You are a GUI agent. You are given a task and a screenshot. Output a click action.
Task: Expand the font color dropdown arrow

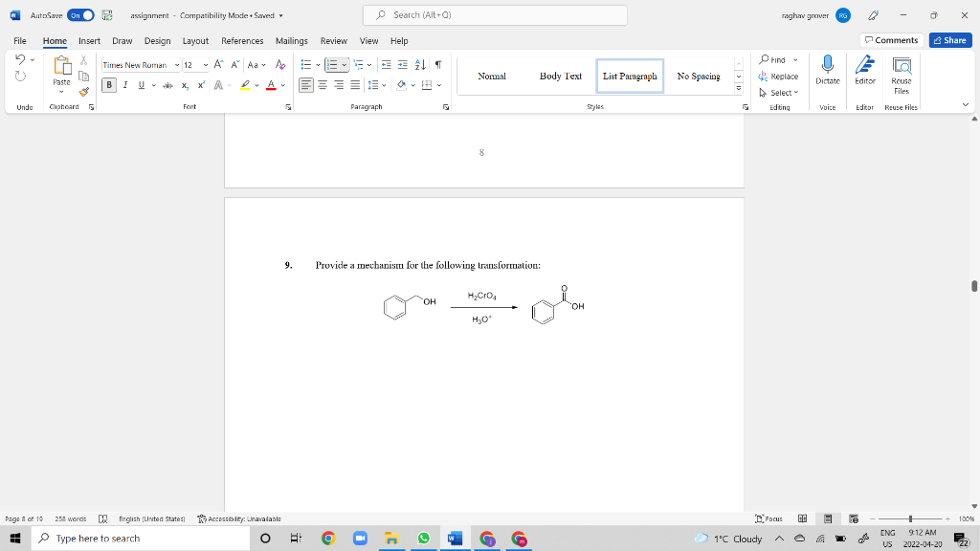(x=282, y=86)
